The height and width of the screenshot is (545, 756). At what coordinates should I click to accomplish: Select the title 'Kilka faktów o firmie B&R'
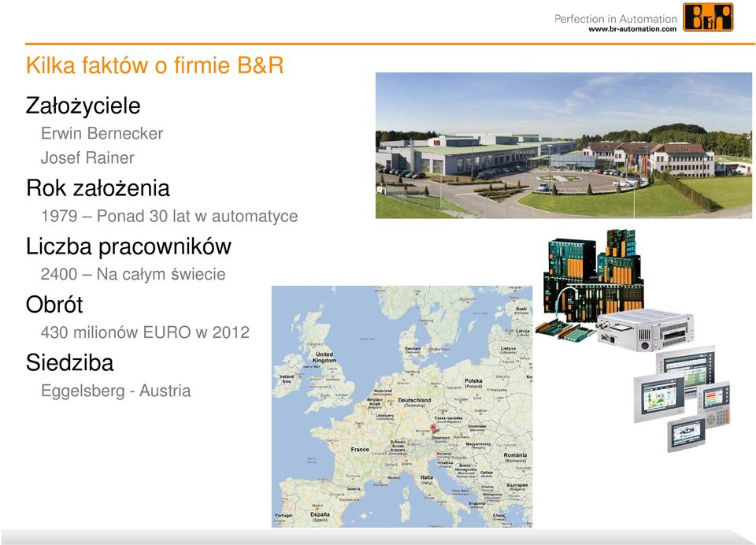pyautogui.click(x=155, y=65)
